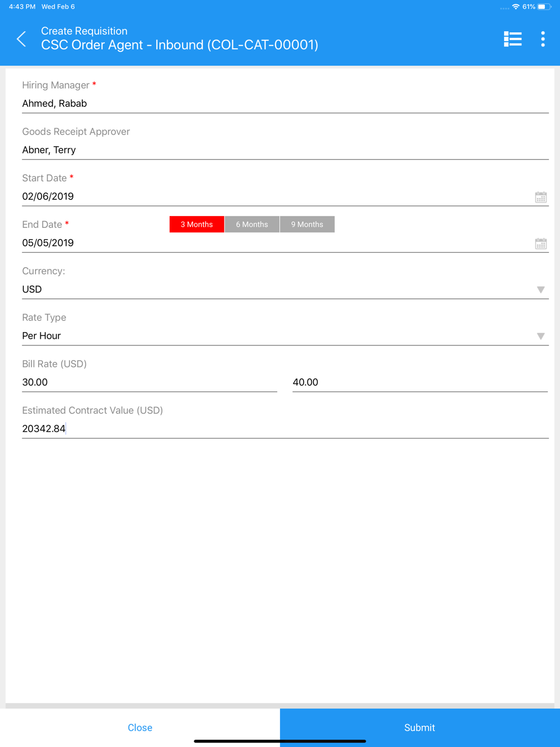Close the requisition form
This screenshot has width=560, height=747.
[x=140, y=727]
